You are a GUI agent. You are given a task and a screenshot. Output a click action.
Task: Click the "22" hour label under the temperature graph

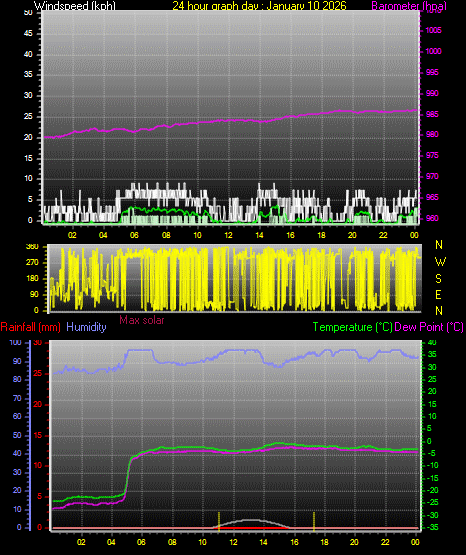click(x=385, y=542)
